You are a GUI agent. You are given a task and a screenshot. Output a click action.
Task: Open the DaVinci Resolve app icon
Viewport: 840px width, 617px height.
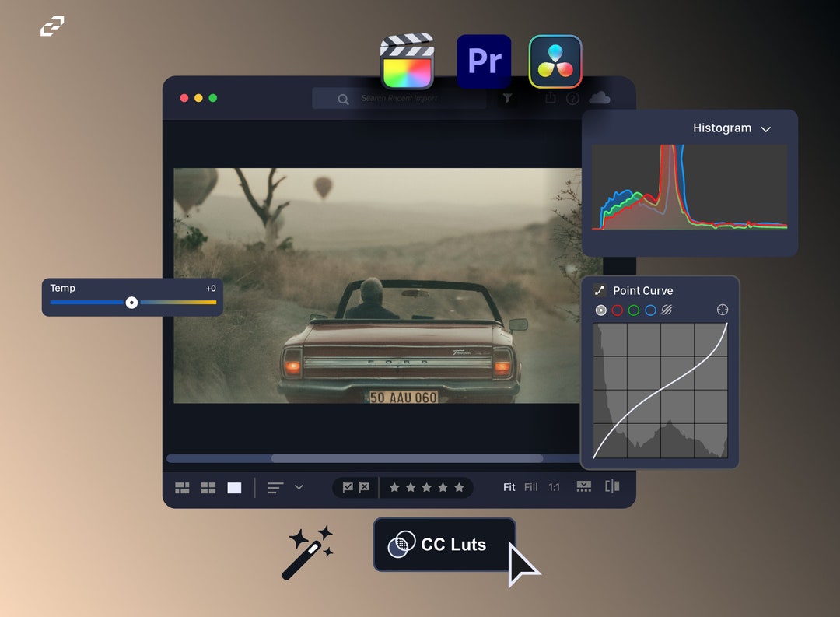coord(555,60)
